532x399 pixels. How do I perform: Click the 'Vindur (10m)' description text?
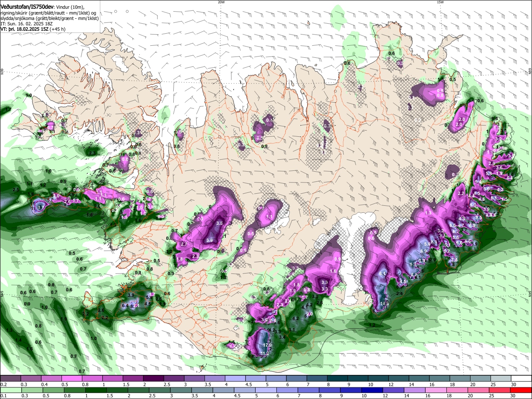[x=70, y=7]
